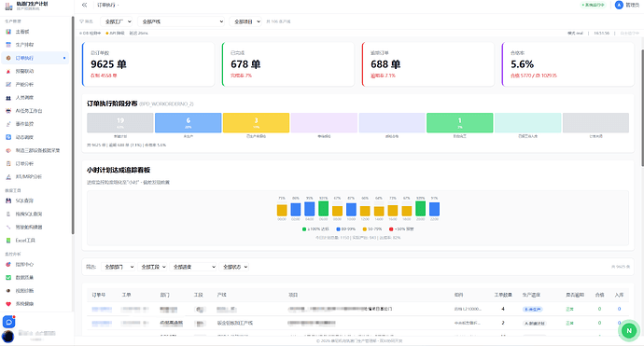This screenshot has width=644, height=346.
Task: Open the 产能分析 chart icon in sidebar
Action: pyautogui.click(x=8, y=84)
